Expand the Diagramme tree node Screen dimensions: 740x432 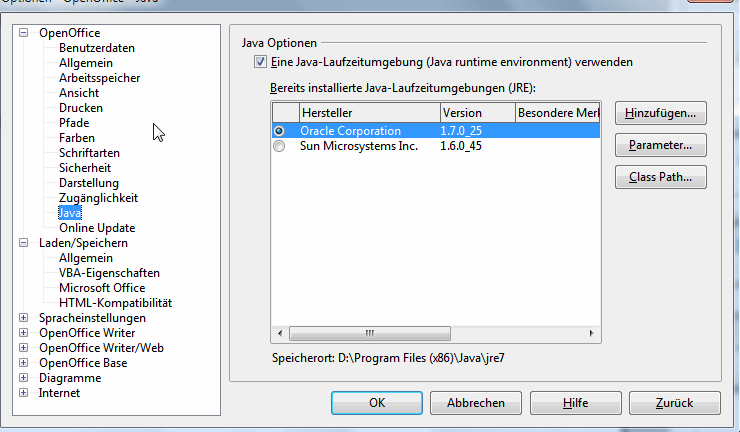(x=25, y=378)
